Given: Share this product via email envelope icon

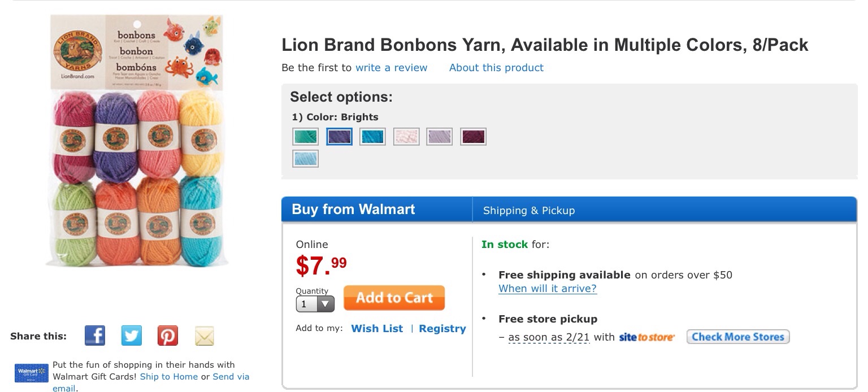Looking at the screenshot, I should [205, 336].
